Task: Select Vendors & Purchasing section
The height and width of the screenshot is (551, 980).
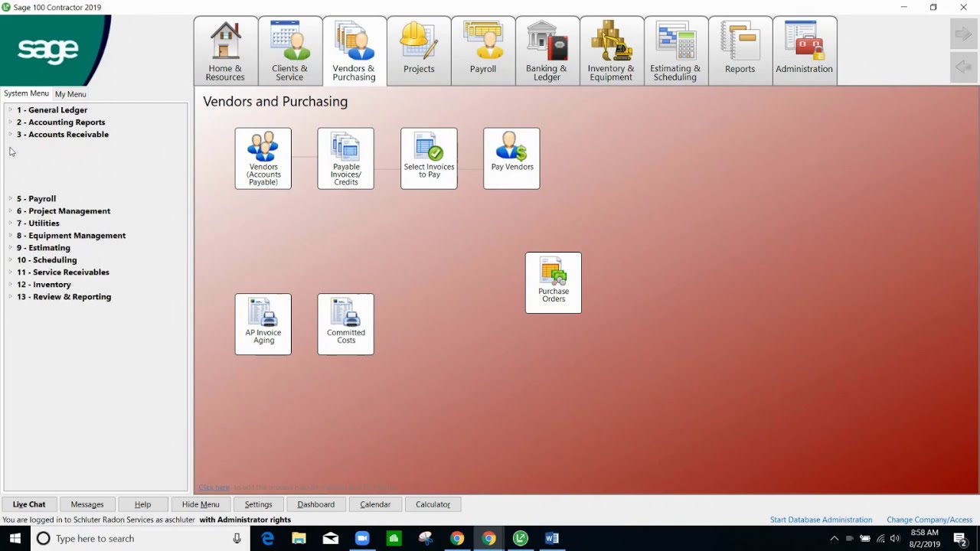Action: coord(354,51)
